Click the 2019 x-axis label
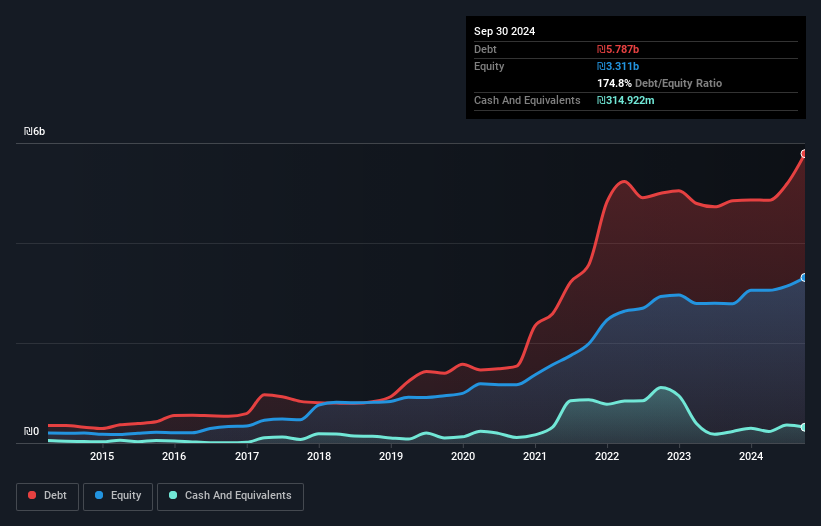The image size is (821, 526). click(x=391, y=456)
